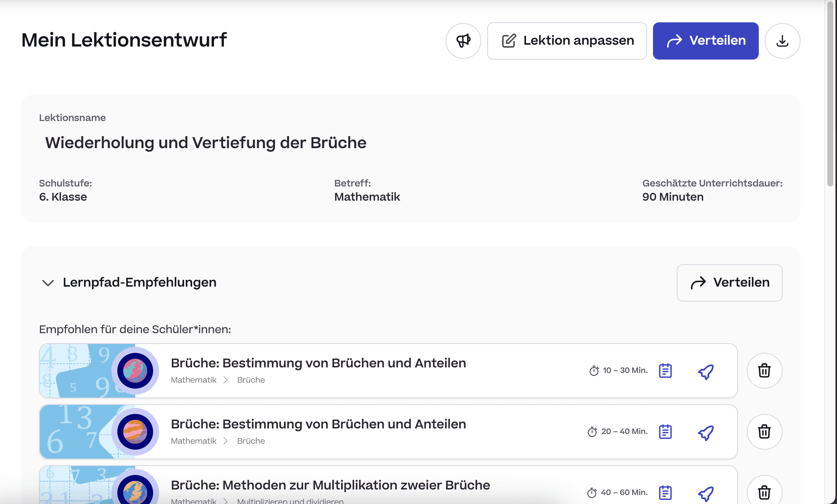Delete the Multiplikation zweier Brüche path
Image resolution: width=837 pixels, height=504 pixels.
pyautogui.click(x=764, y=492)
